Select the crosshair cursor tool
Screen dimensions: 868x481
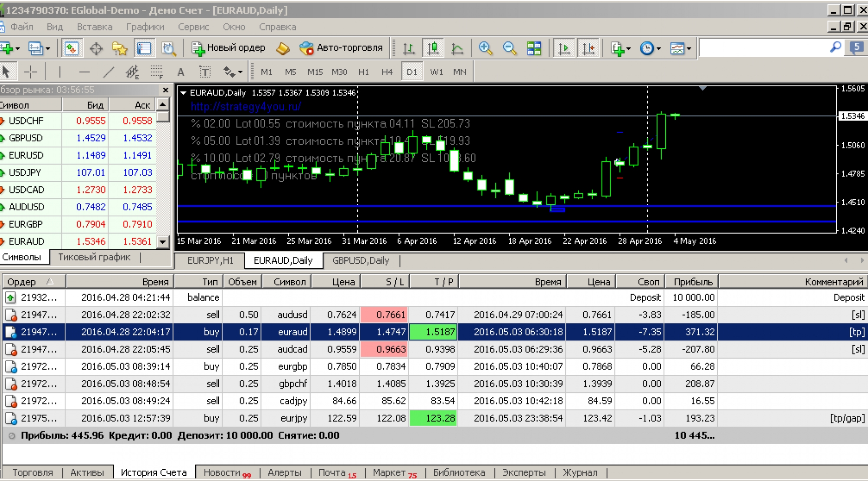click(x=30, y=72)
